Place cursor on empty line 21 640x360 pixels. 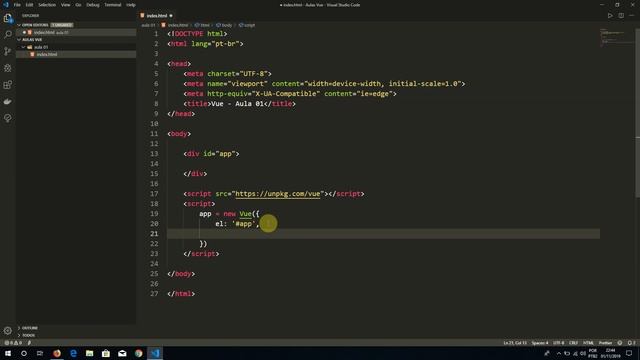(x=384, y=234)
